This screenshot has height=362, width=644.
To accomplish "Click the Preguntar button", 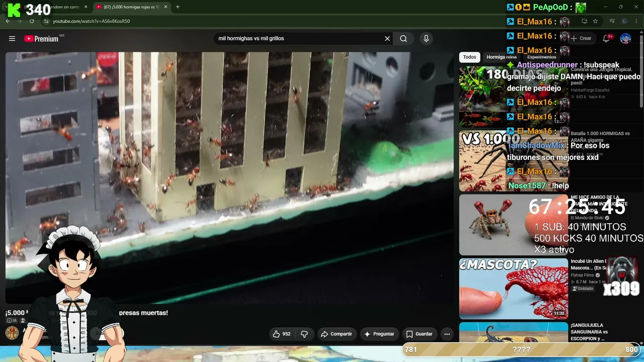I will pos(379,334).
